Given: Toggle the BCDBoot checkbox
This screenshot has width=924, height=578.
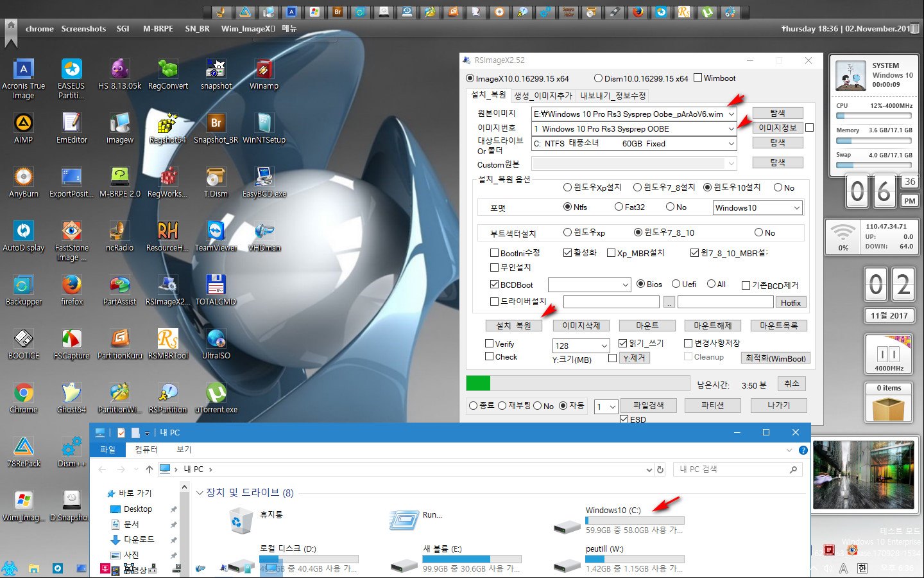Looking at the screenshot, I should tap(494, 285).
